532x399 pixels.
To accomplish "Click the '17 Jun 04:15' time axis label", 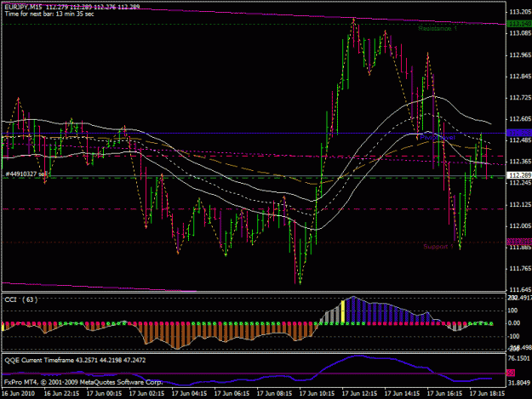I will [189, 393].
